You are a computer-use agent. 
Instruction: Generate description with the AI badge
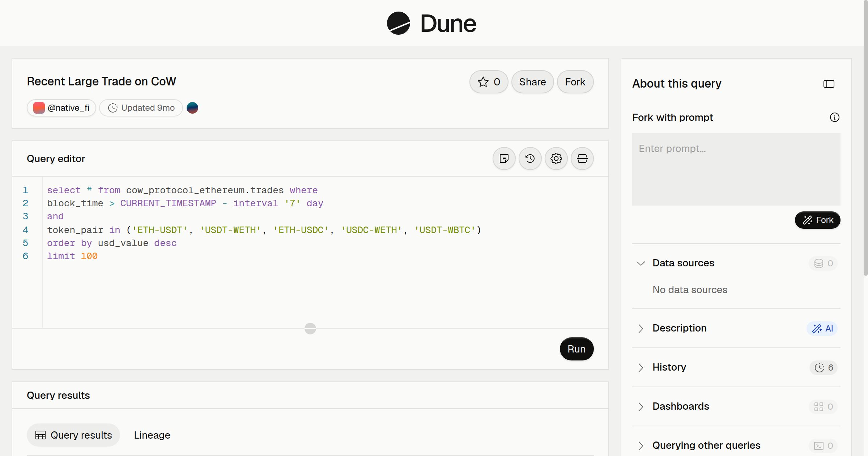pos(822,328)
